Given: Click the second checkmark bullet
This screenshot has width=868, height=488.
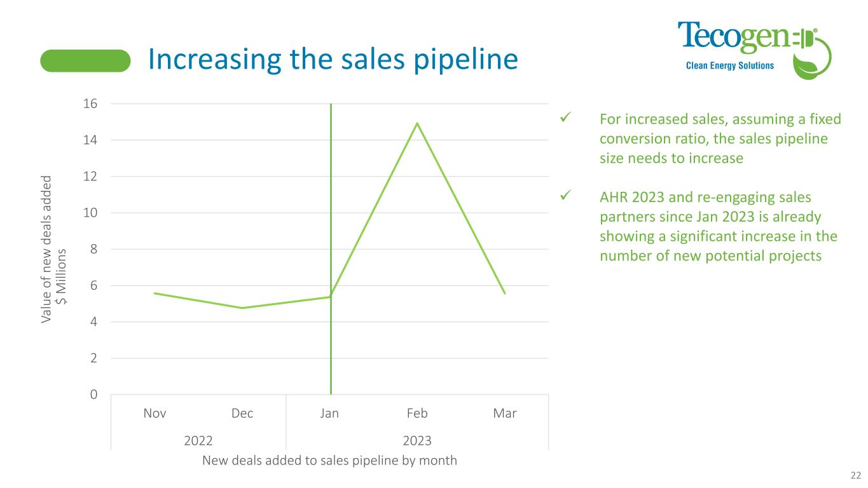Looking at the screenshot, I should 563,197.
